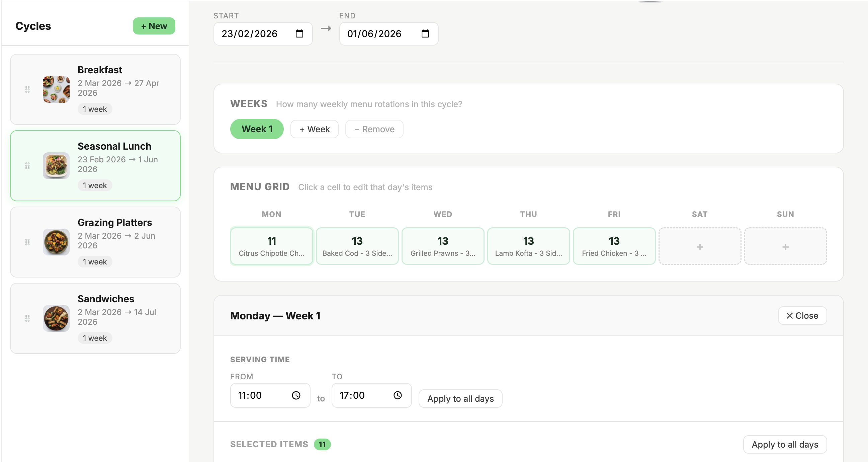
Task: Create a cycle with the + New button
Action: tap(154, 26)
